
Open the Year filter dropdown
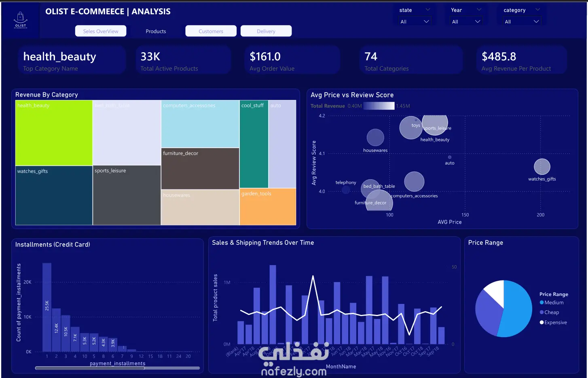coord(466,21)
